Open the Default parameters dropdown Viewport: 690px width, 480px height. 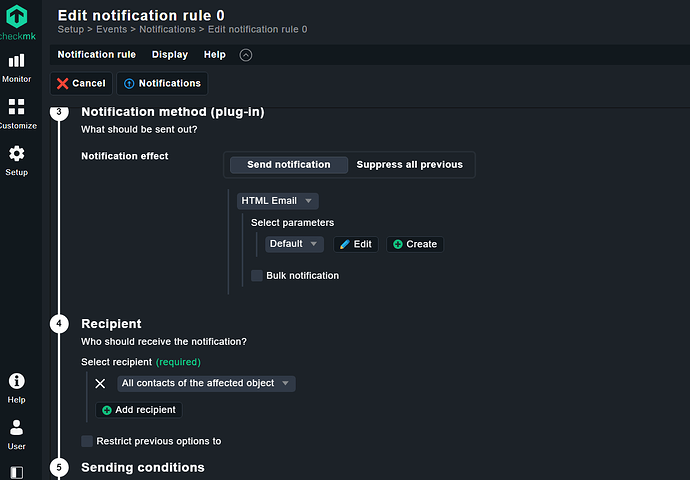point(294,244)
